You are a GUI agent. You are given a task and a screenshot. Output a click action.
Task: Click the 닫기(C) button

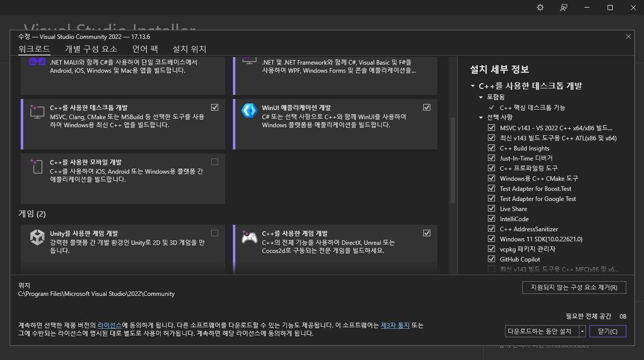point(608,331)
